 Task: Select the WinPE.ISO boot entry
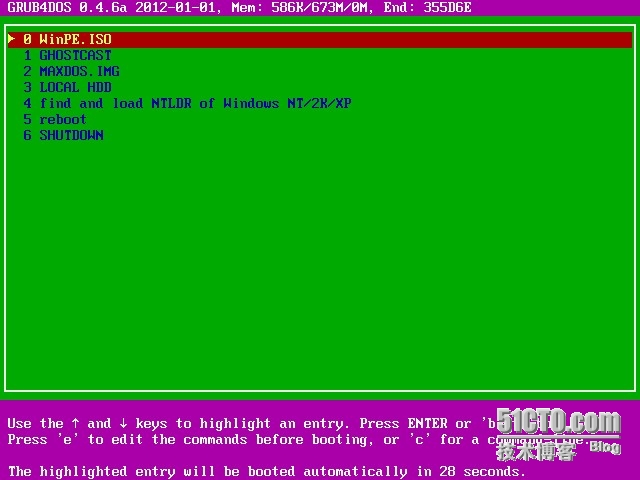320,40
